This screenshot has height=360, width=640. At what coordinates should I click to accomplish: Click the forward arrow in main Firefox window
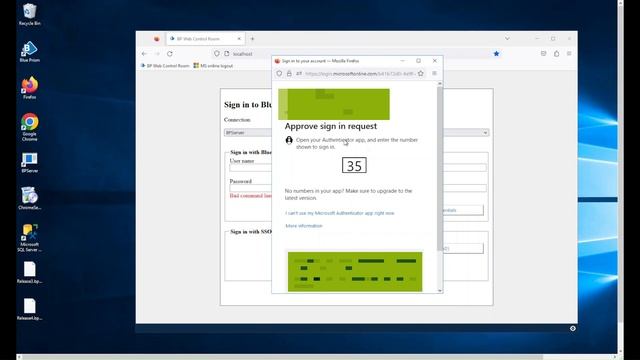pyautogui.click(x=157, y=53)
